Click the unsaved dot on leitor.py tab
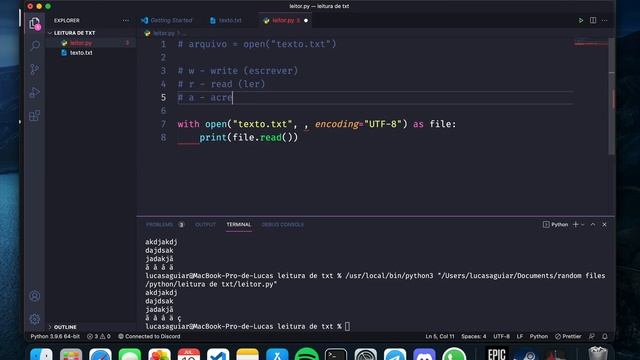This screenshot has width=640, height=360. click(306, 20)
